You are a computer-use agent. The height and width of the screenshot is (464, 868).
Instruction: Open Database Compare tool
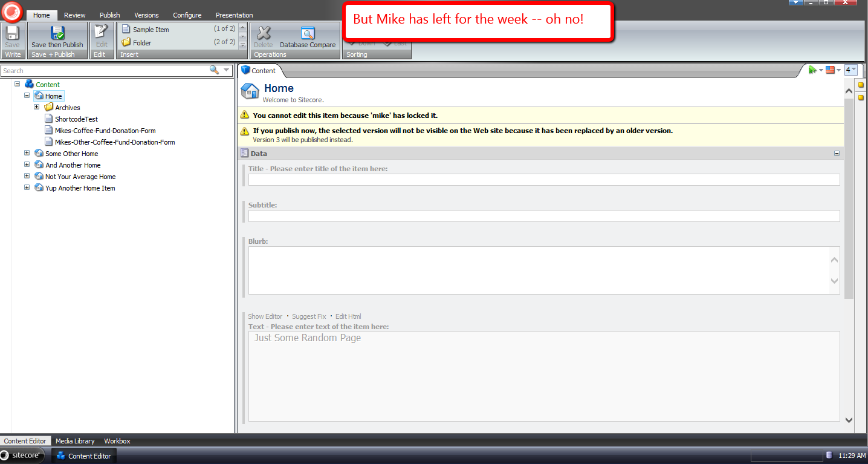pyautogui.click(x=308, y=34)
